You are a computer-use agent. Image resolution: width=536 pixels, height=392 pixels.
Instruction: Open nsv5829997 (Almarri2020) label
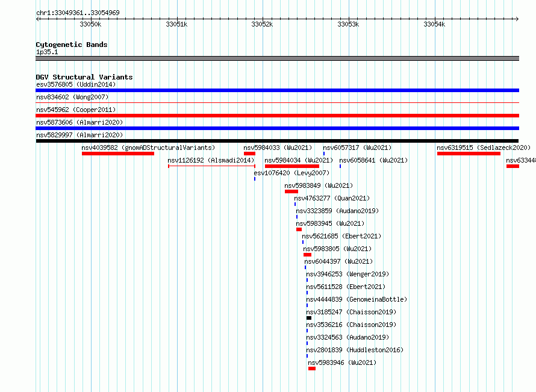pyautogui.click(x=79, y=135)
